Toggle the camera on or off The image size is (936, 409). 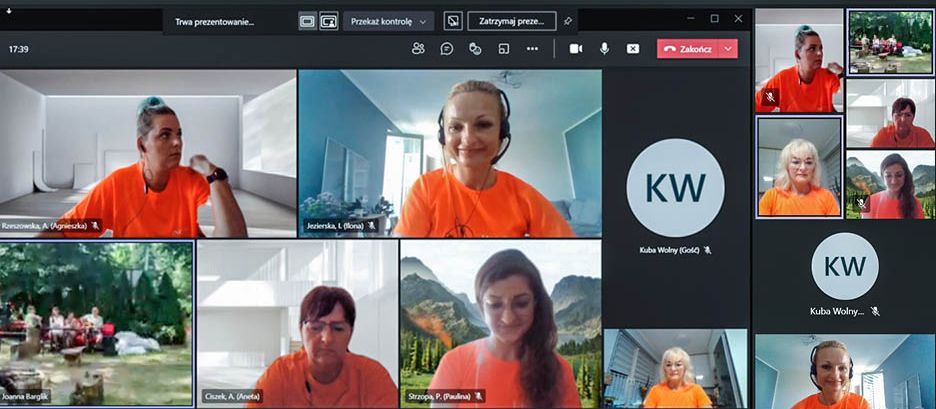[x=576, y=48]
